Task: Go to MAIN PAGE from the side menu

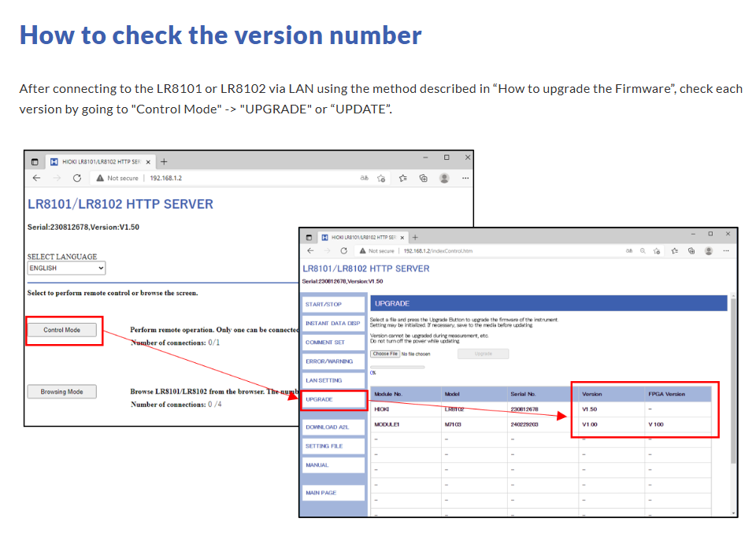Action: click(333, 493)
